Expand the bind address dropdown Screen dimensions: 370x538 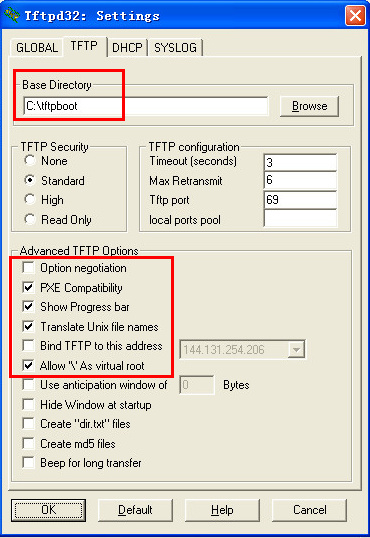click(x=296, y=350)
